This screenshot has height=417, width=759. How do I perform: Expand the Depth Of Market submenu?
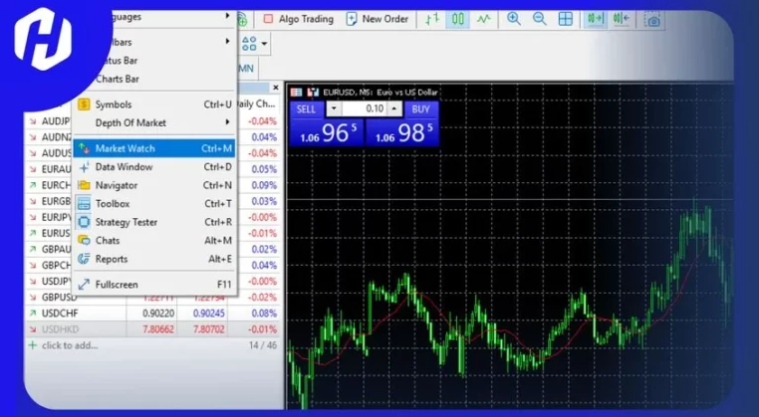click(154, 123)
